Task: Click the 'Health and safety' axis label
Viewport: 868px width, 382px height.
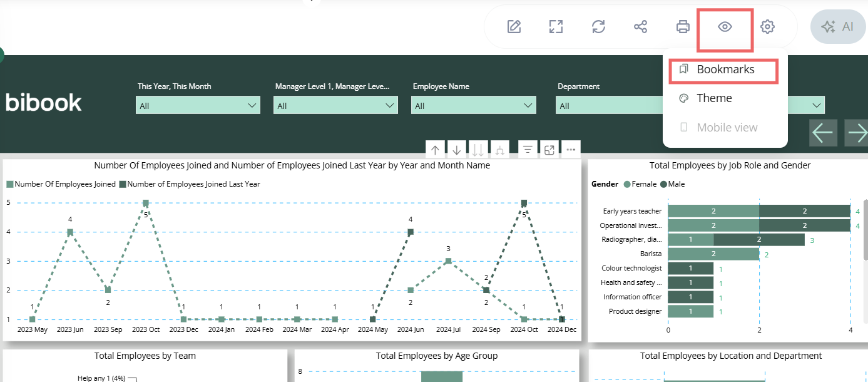Action: pos(631,282)
